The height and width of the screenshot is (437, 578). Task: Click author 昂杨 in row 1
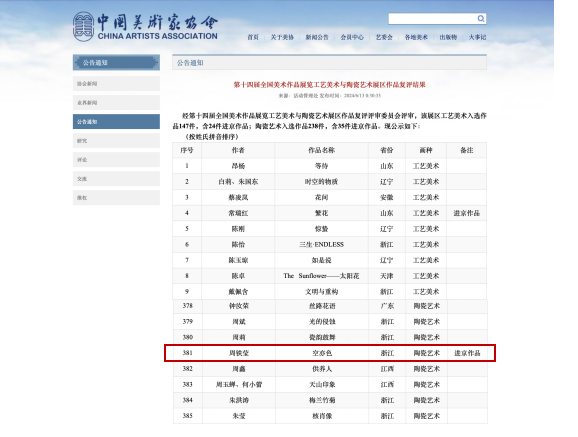point(238,166)
